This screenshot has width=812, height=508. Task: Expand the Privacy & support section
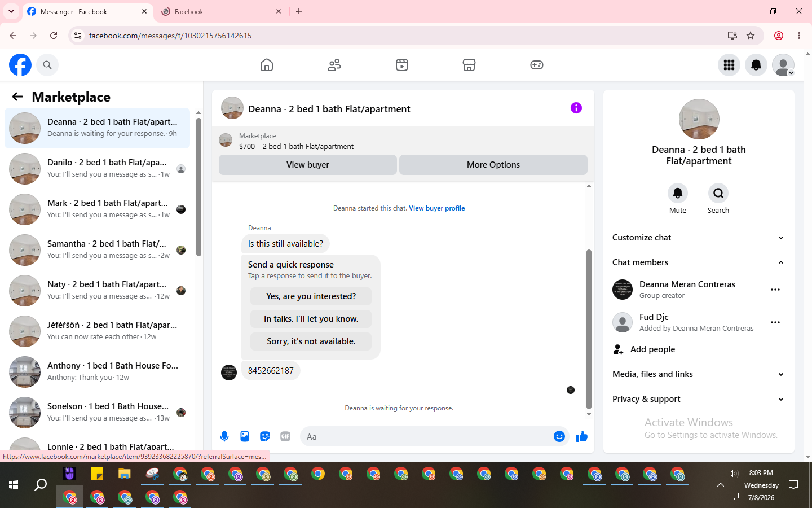coord(699,399)
